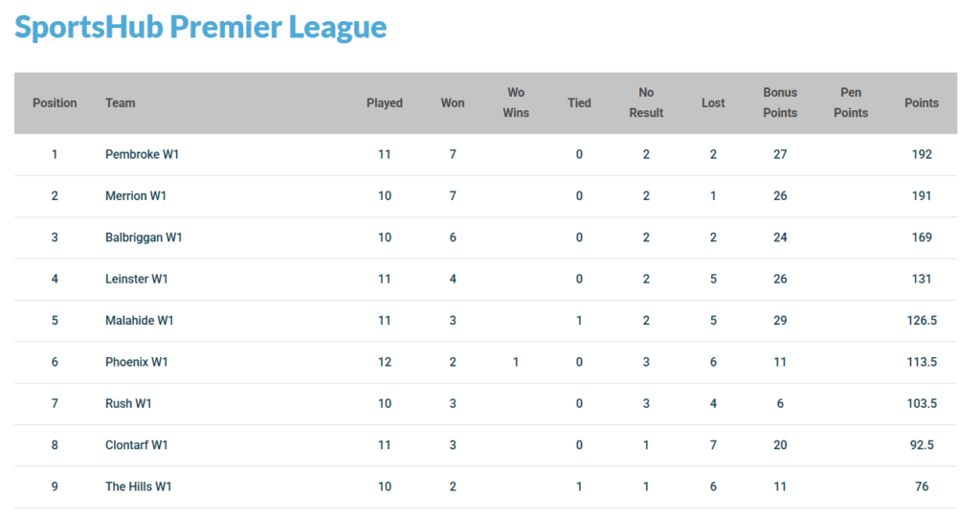Sort by Bonus Points column header

780,102
